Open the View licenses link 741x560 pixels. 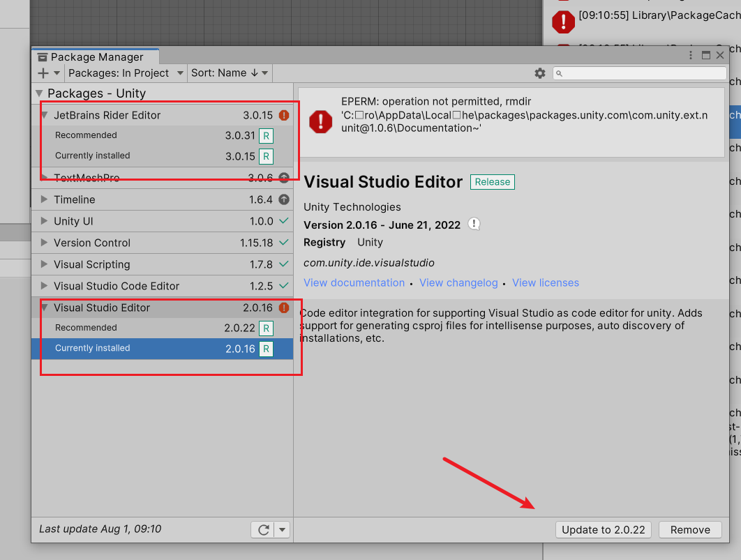click(x=546, y=283)
